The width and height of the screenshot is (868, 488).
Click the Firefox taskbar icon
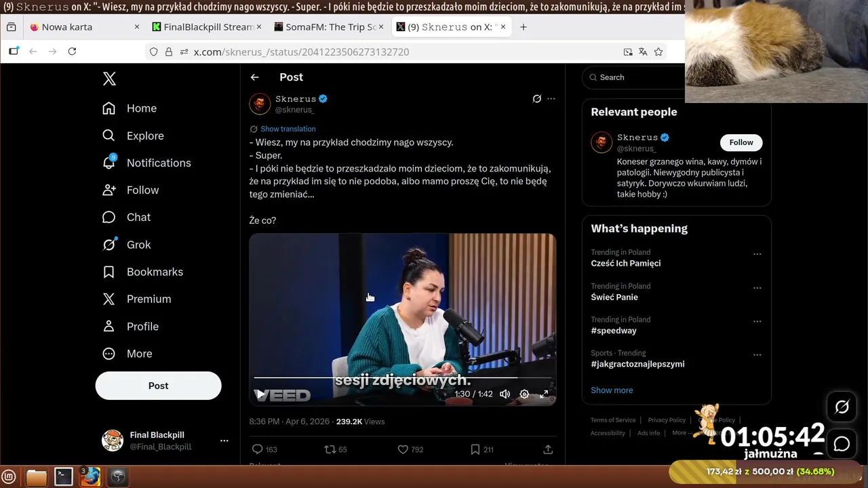coord(90,477)
